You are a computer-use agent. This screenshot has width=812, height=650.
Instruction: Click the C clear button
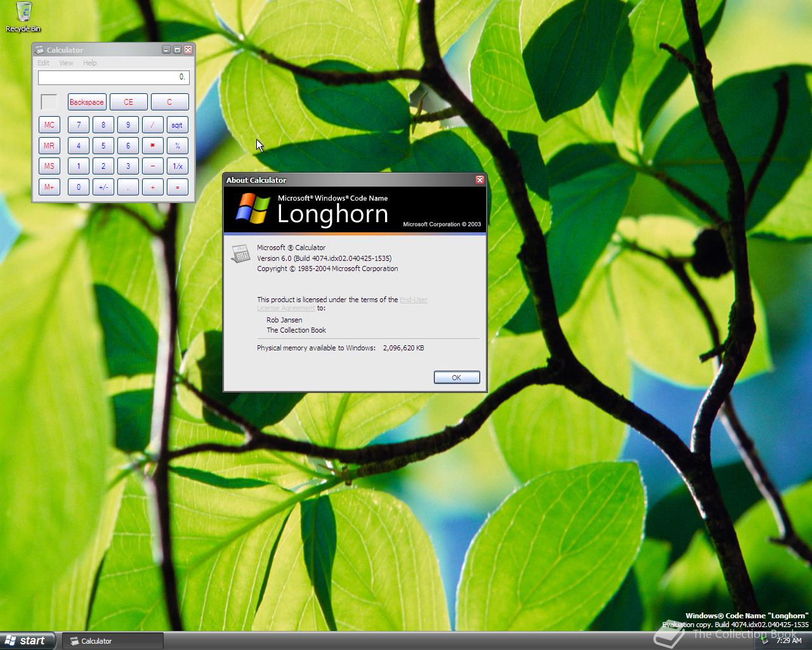coord(169,102)
